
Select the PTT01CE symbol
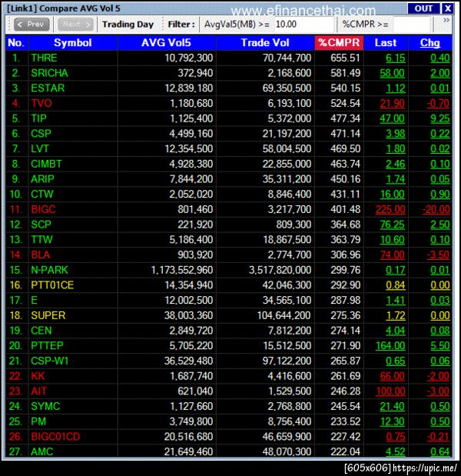(x=52, y=285)
